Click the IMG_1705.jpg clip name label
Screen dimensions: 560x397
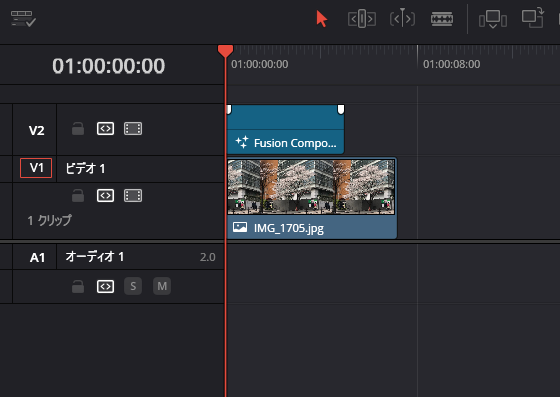pyautogui.click(x=289, y=228)
